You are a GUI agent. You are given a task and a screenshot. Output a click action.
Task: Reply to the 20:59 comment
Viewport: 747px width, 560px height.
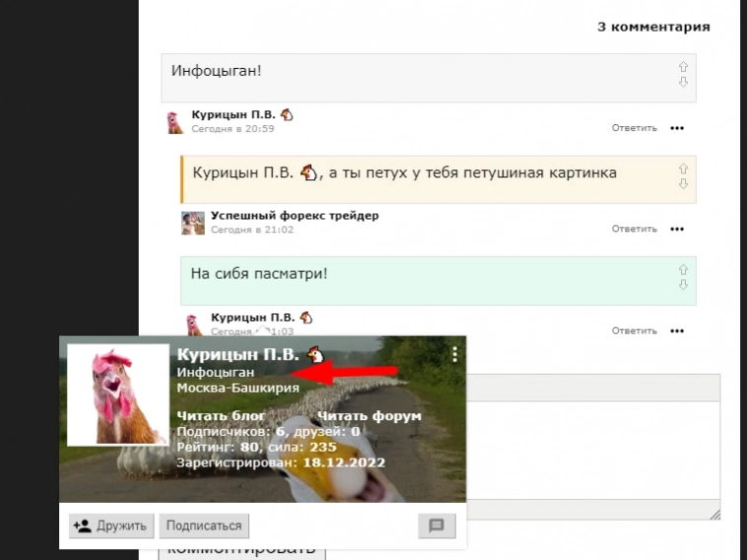click(x=634, y=128)
